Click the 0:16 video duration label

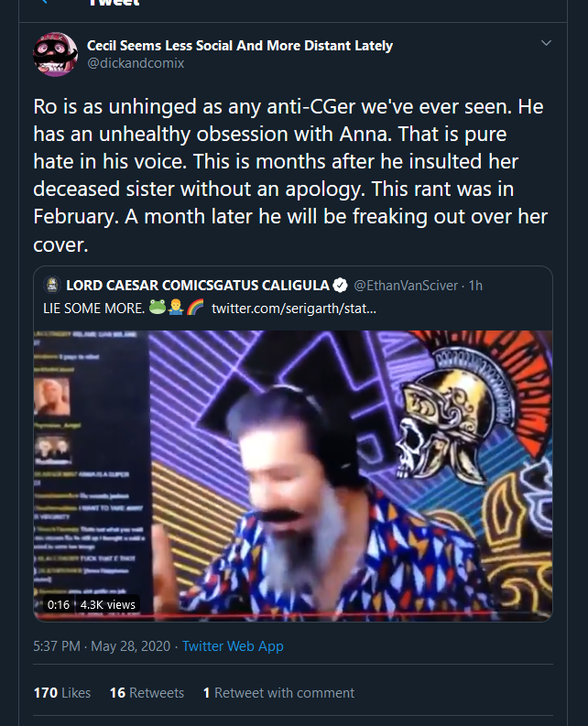[59, 604]
